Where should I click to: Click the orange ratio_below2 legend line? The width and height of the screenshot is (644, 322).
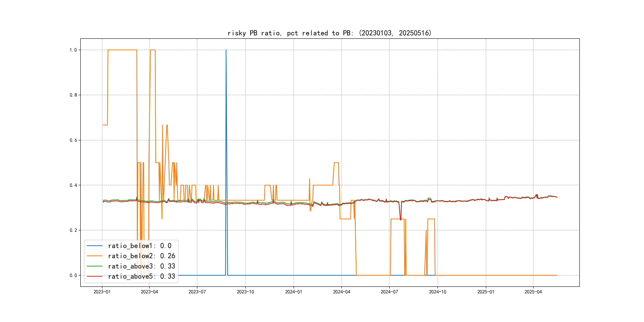click(x=94, y=256)
